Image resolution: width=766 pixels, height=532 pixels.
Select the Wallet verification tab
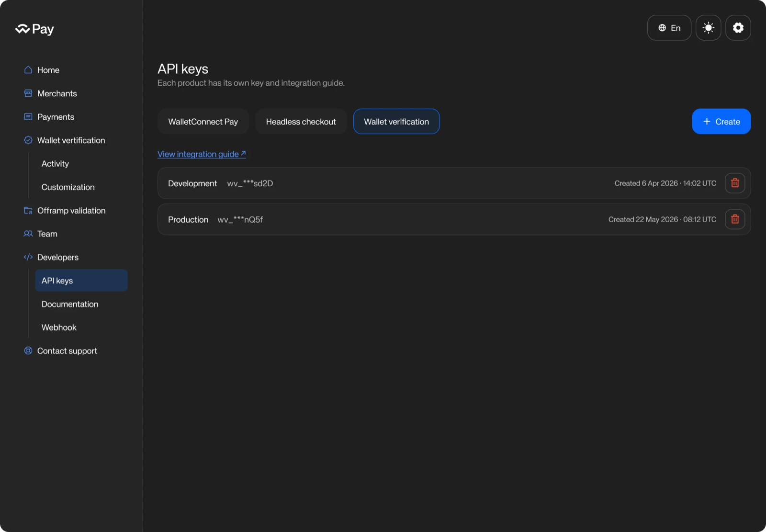tap(396, 122)
